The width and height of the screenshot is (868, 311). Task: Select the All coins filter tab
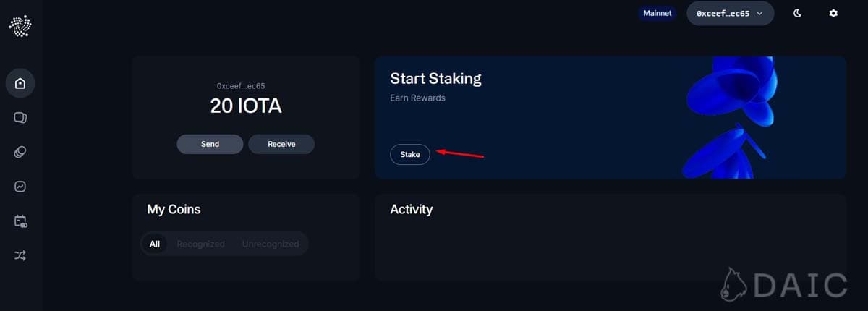click(155, 244)
